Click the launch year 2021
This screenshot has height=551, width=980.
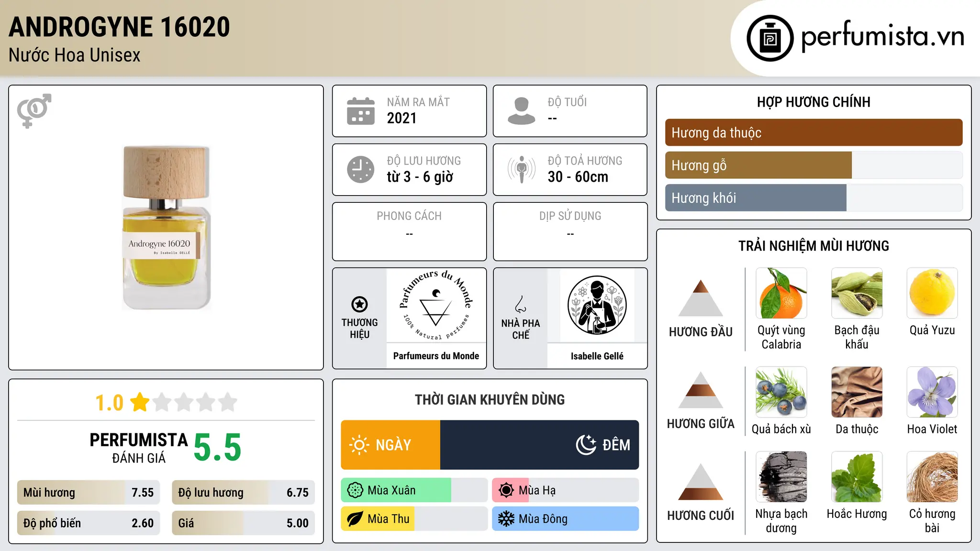[402, 118]
